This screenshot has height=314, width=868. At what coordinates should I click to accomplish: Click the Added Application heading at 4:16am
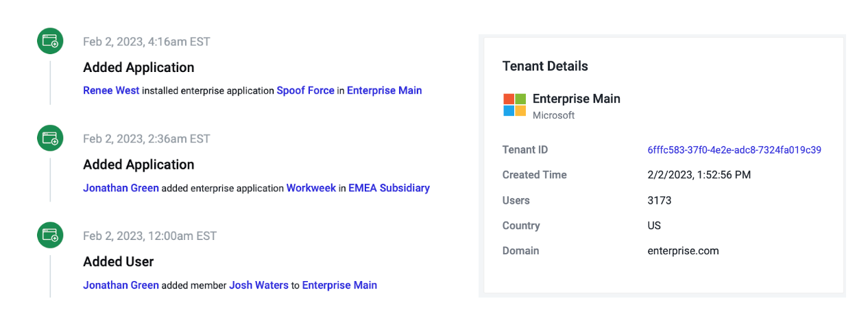coord(138,68)
